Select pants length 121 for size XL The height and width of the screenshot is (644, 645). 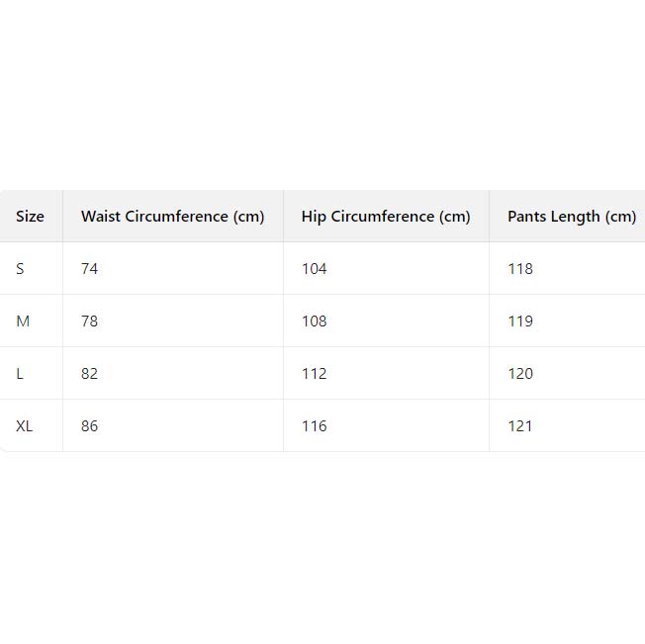[x=520, y=426]
